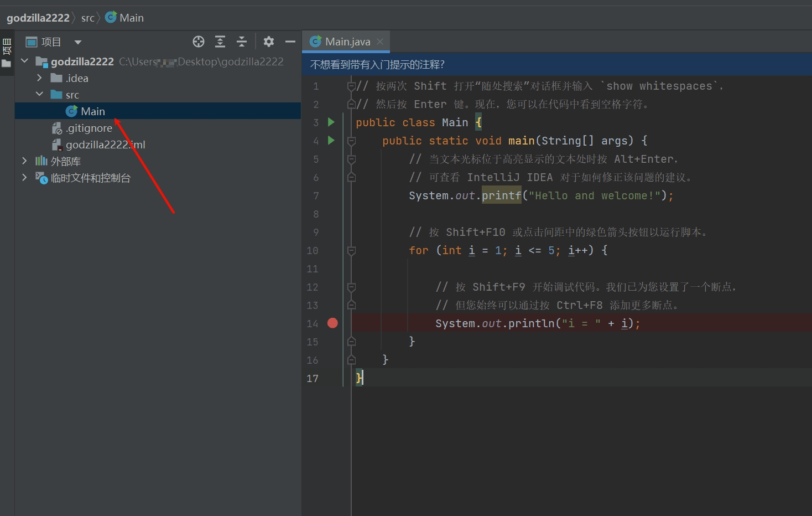This screenshot has height=516, width=812.
Task: Run class Main with green gutter arrow on line 3
Action: 331,122
